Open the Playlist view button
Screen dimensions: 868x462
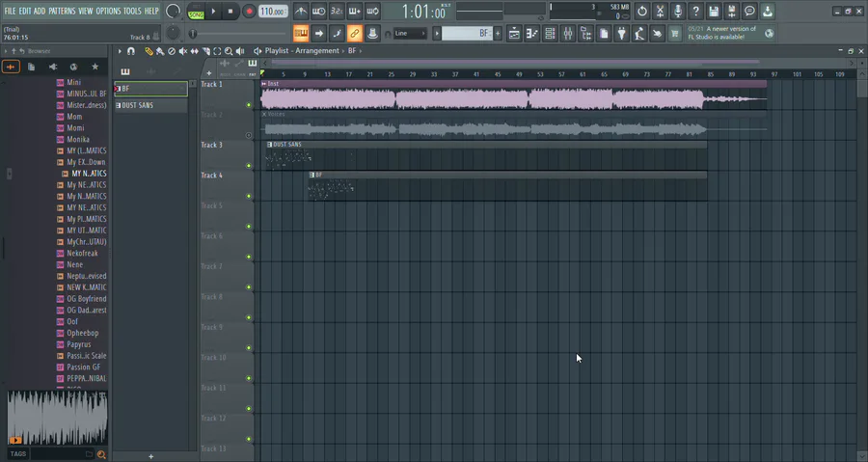(x=514, y=34)
